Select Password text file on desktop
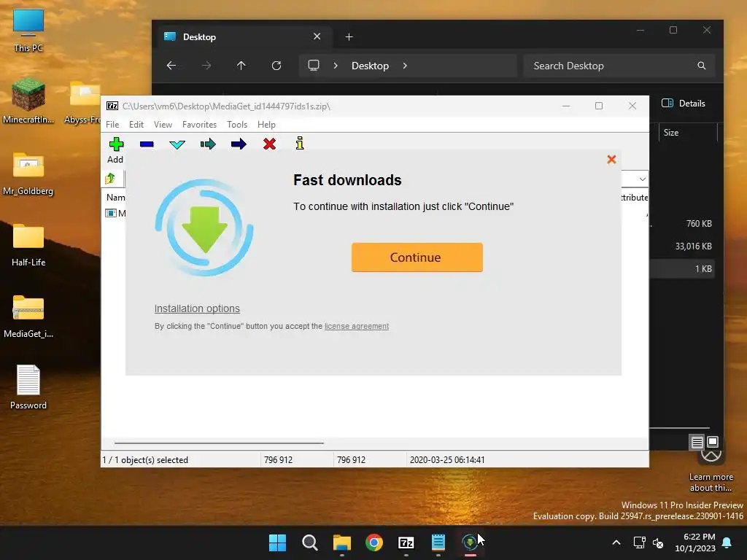The width and height of the screenshot is (747, 560). click(28, 387)
